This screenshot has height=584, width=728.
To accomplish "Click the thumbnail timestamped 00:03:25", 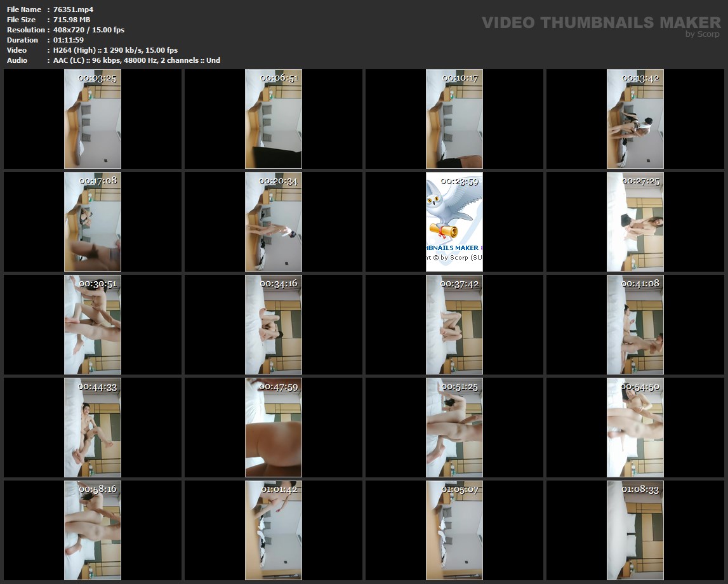I will [x=92, y=119].
